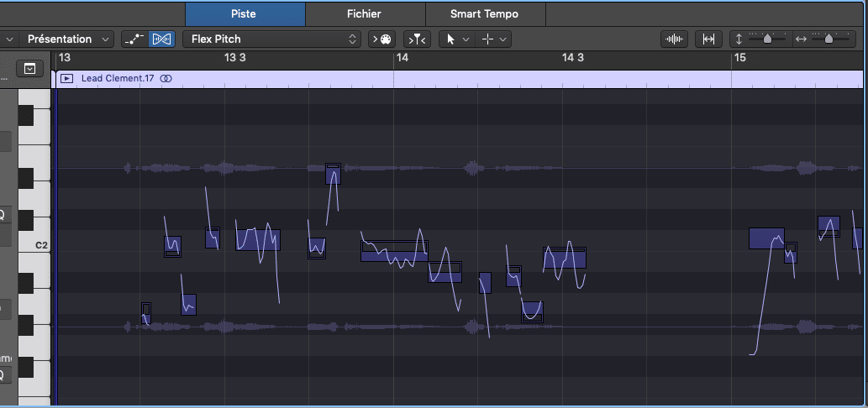
Task: Open the inspector pop-up button below toolbar
Action: point(30,69)
